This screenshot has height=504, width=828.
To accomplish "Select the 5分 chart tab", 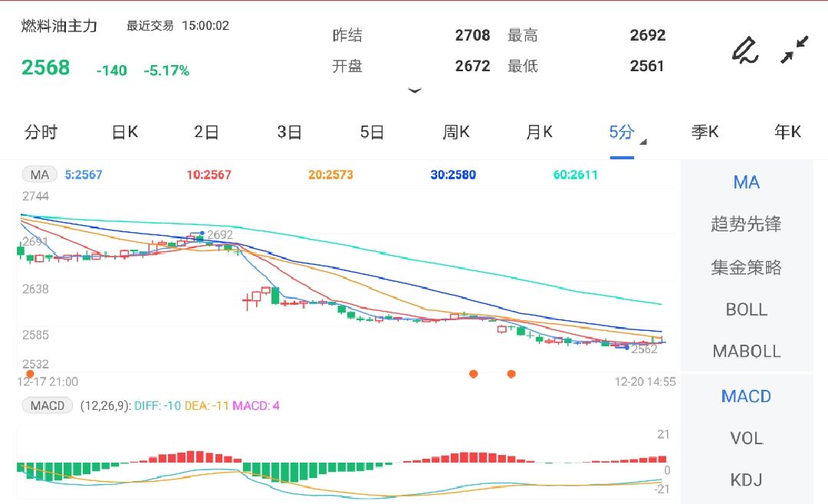I will coord(622,132).
